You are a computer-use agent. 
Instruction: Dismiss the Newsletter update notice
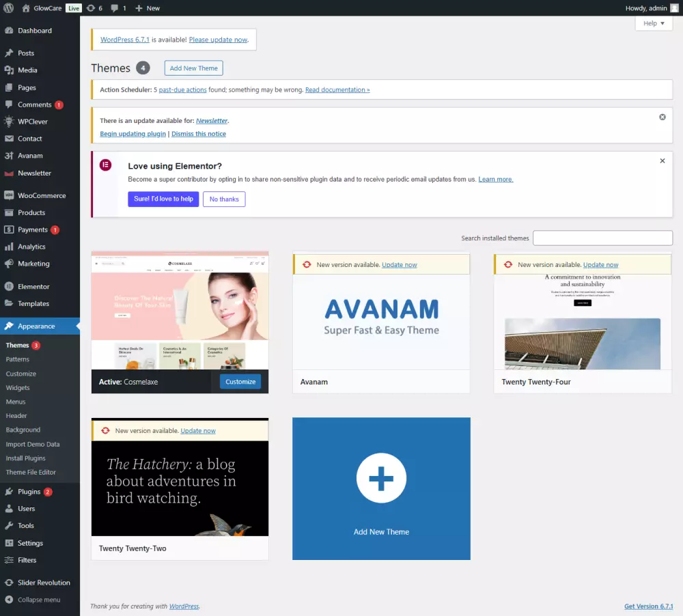[663, 117]
